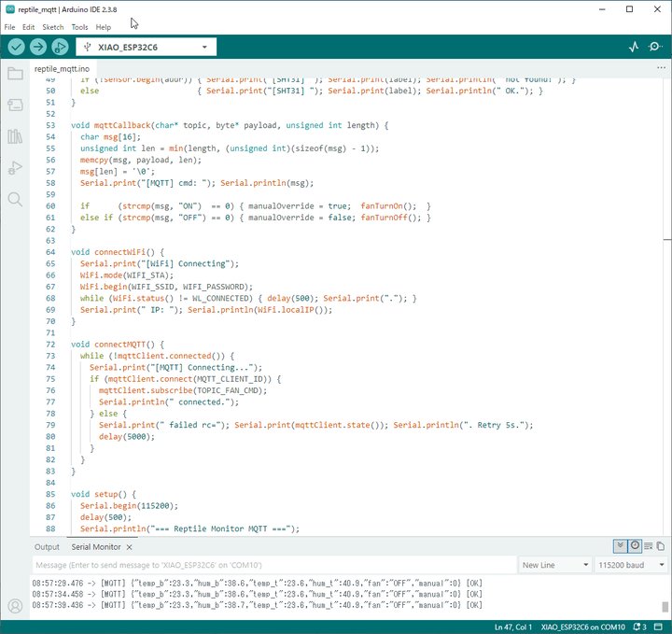Click the Serial.begin(115200) line

[x=129, y=506]
